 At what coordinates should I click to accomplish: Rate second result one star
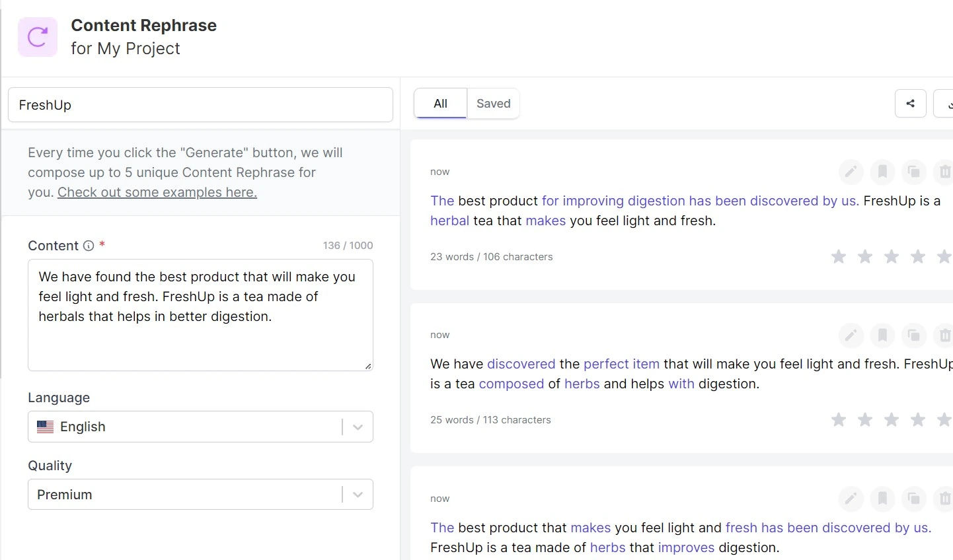tap(839, 419)
